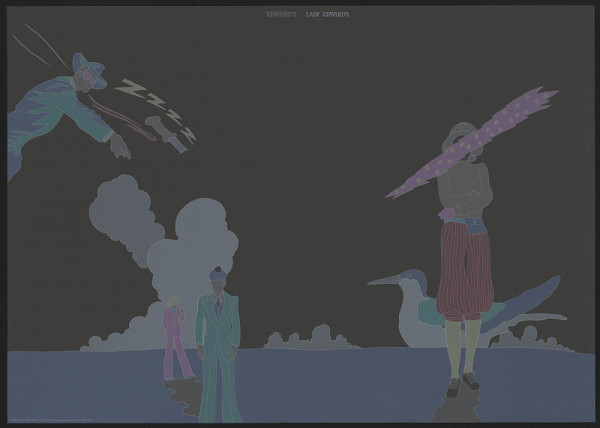Click the small figure in pink suit
Image resolution: width=600 pixels, height=428 pixels.
tap(176, 338)
